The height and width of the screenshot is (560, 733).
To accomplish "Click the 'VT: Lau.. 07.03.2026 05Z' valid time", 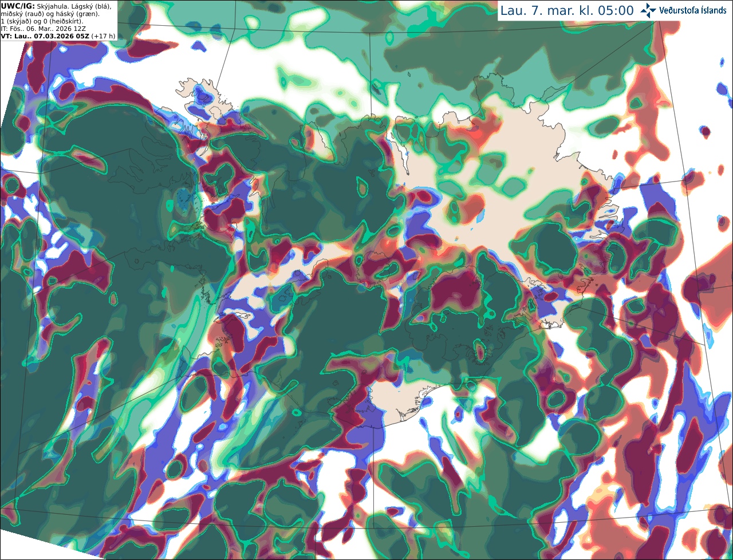I will click(x=45, y=36).
